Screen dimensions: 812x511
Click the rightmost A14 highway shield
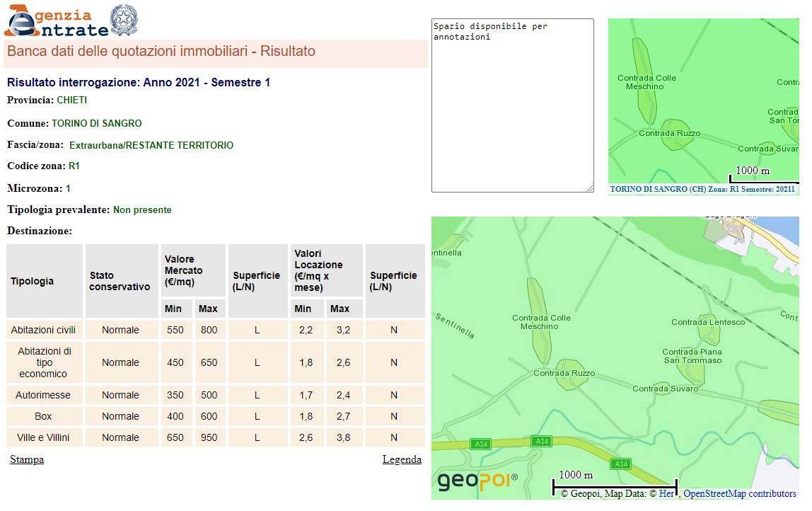[620, 464]
